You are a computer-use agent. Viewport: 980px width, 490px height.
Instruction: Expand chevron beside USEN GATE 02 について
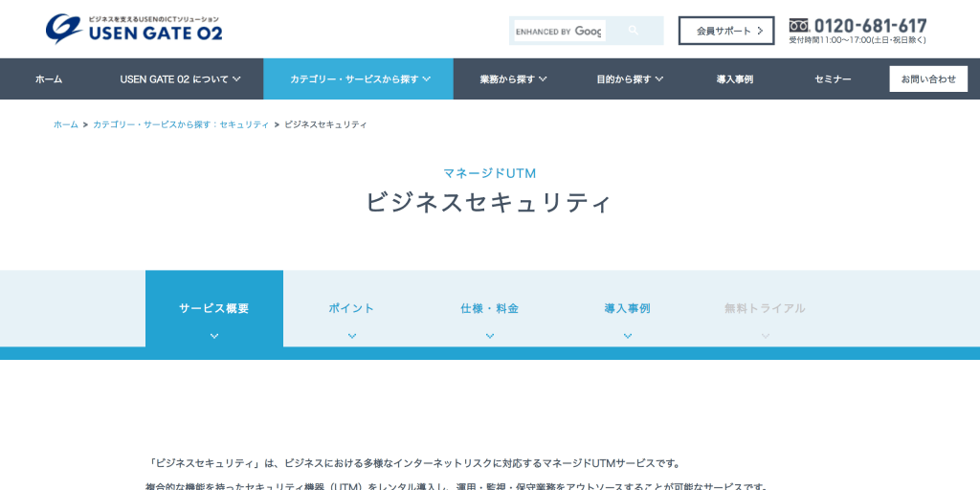pos(236,79)
